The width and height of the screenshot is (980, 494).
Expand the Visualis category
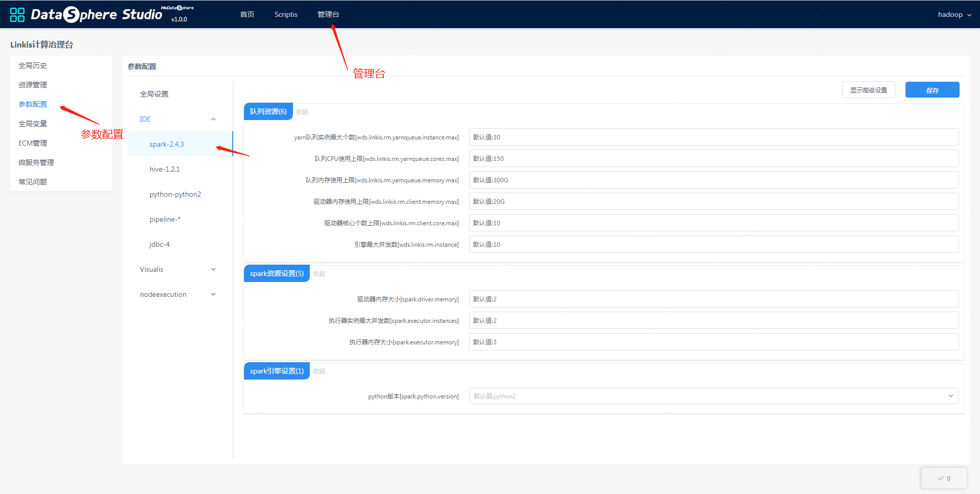(213, 269)
